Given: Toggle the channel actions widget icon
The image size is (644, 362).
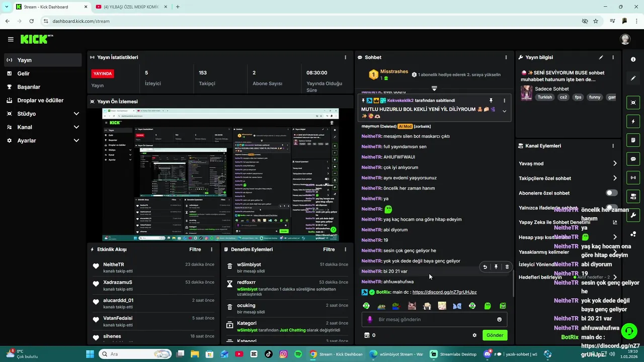Looking at the screenshot, I should pyautogui.click(x=633, y=196).
